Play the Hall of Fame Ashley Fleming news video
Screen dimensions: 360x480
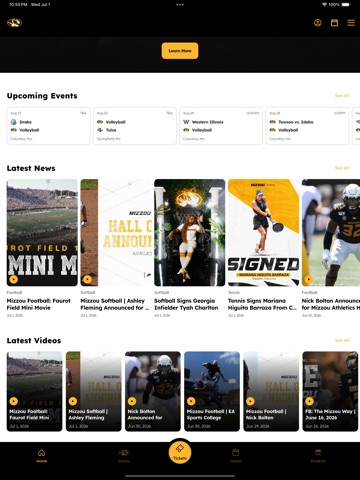pos(87,279)
